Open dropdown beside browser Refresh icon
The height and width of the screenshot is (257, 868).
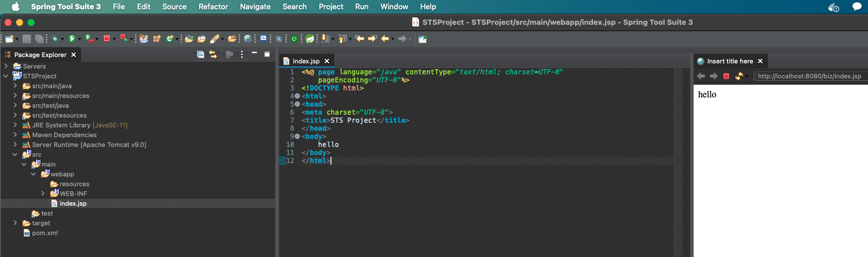[x=747, y=77]
